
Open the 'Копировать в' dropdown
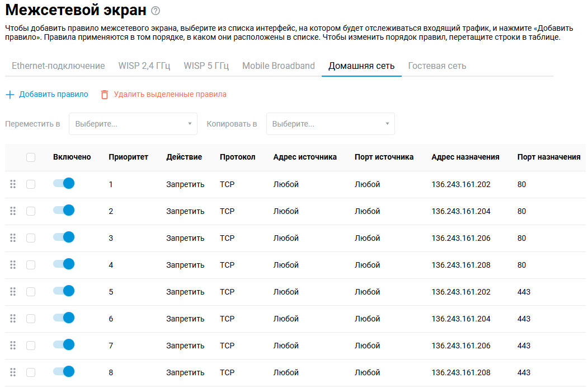pyautogui.click(x=330, y=124)
